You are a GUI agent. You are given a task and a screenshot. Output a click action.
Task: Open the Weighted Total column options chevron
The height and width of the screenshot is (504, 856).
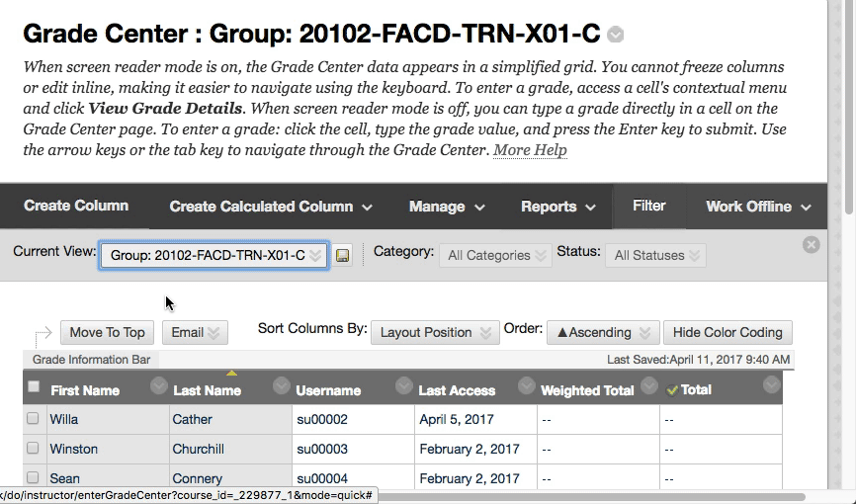648,385
